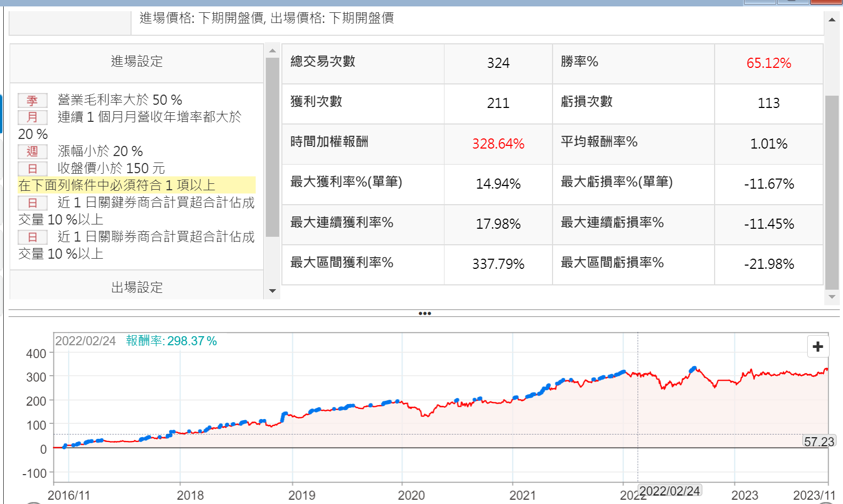Click the up arrow of settings panel scrollbar
This screenshot has height=504, width=843.
(272, 51)
